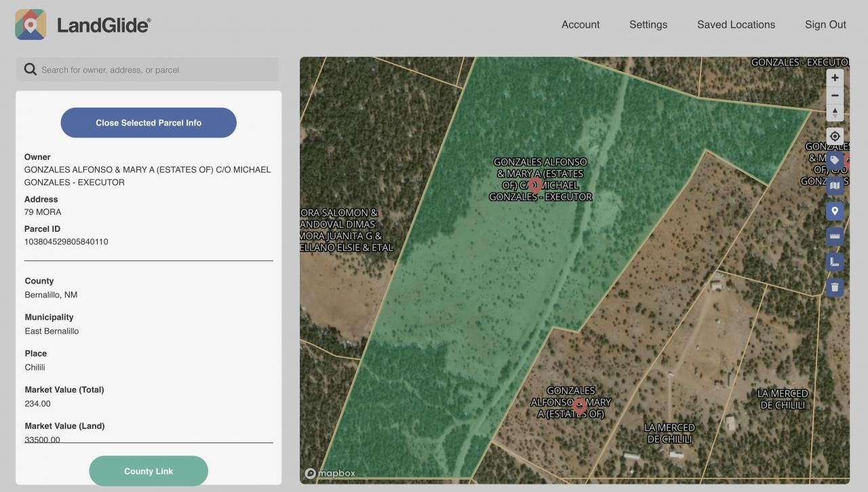Reset map bearing with compass button

pos(835,112)
